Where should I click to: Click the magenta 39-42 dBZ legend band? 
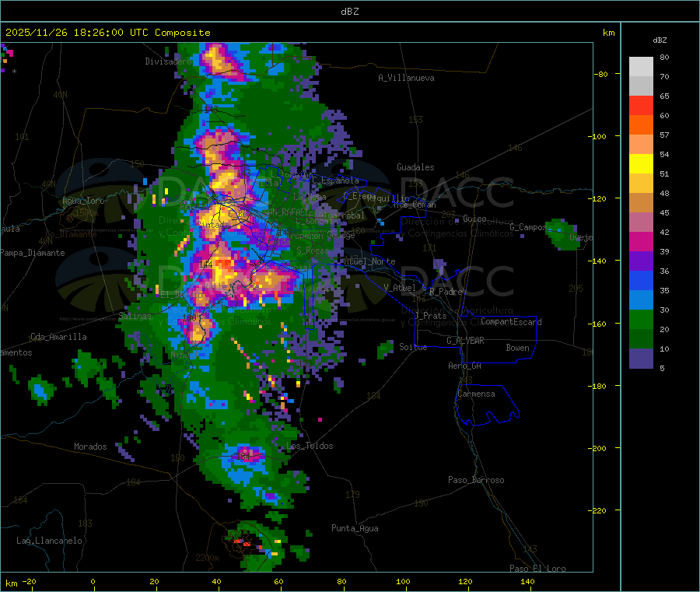(641, 241)
